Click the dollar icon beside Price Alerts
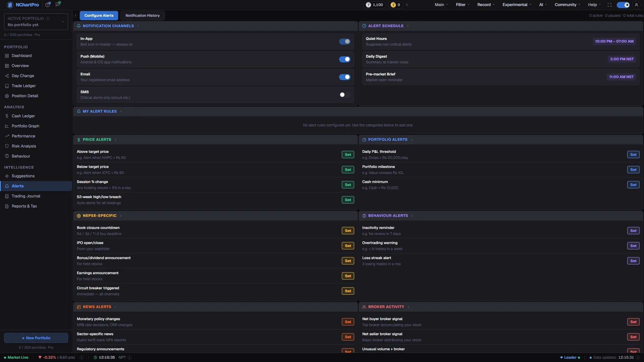 click(79, 139)
